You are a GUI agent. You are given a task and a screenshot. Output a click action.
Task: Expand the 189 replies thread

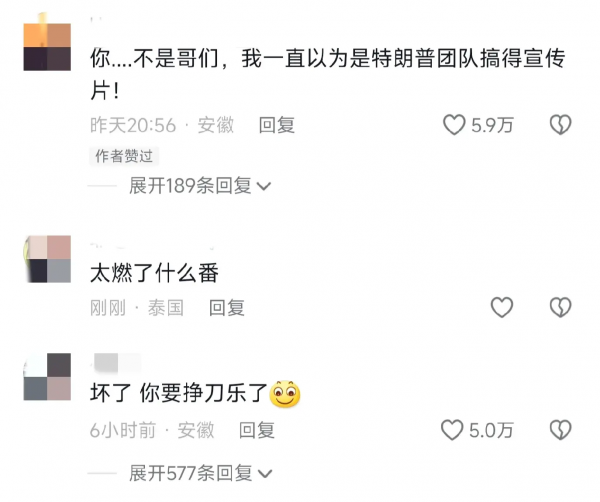pos(200,186)
